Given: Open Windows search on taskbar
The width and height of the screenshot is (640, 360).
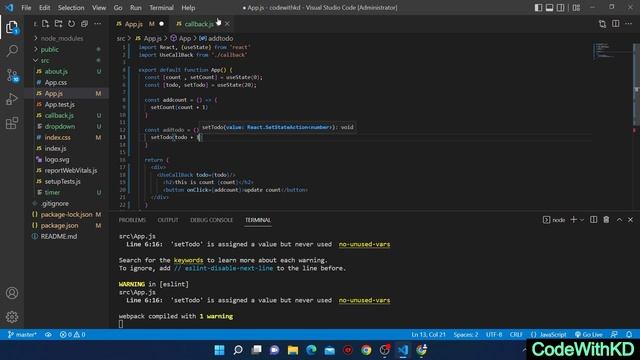Looking at the screenshot, I should coord(238,350).
